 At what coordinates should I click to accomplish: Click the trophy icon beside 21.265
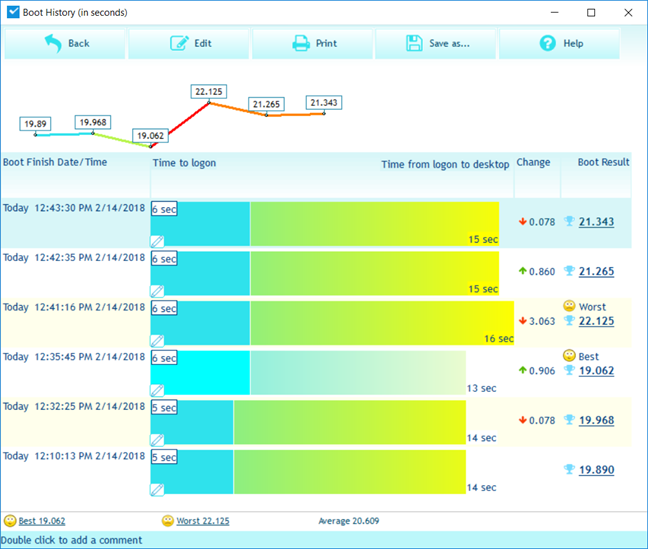[569, 271]
